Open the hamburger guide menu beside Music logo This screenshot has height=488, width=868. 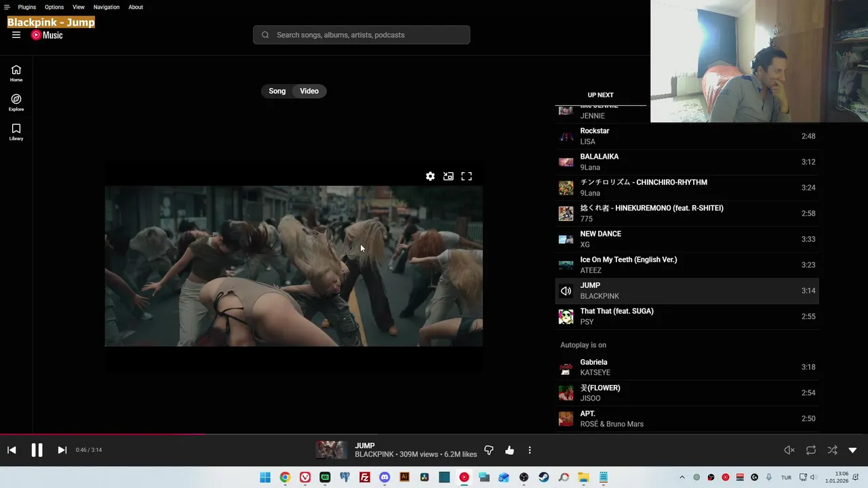(x=16, y=35)
